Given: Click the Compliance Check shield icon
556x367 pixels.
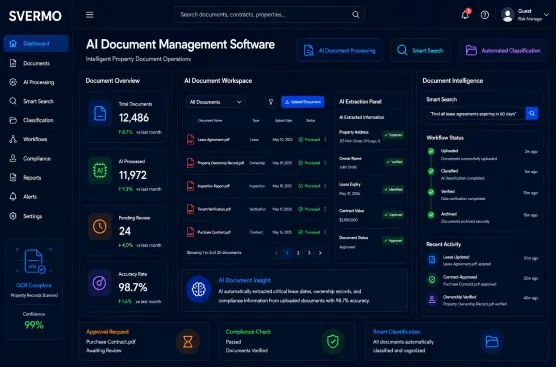Looking at the screenshot, I should point(333,341).
